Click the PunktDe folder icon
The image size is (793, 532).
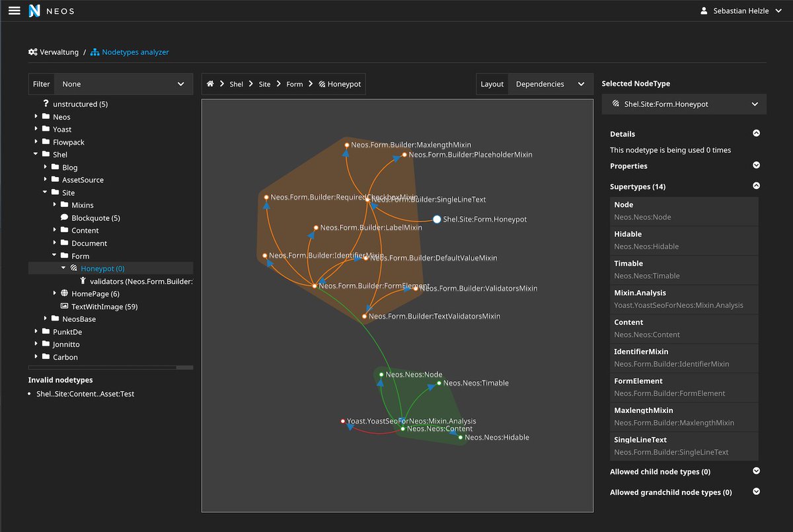(x=46, y=332)
